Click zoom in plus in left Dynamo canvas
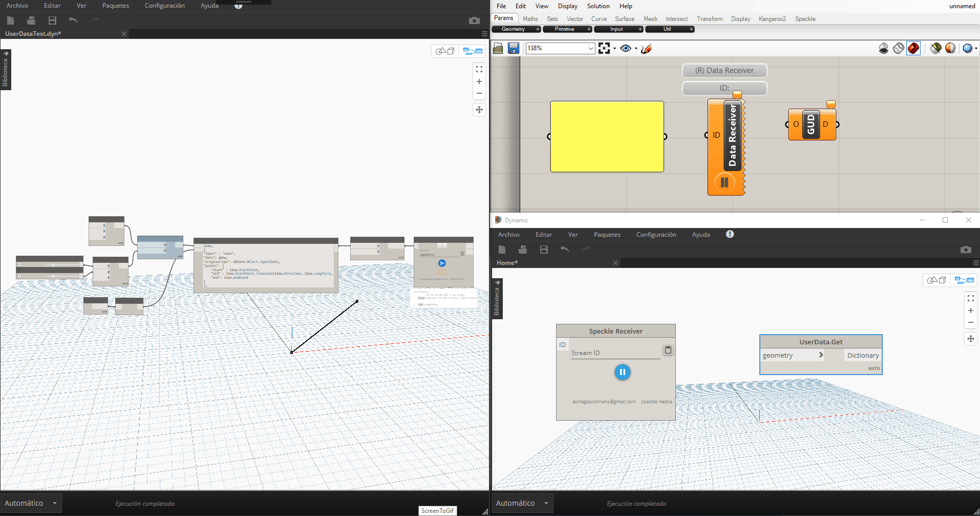 (479, 81)
